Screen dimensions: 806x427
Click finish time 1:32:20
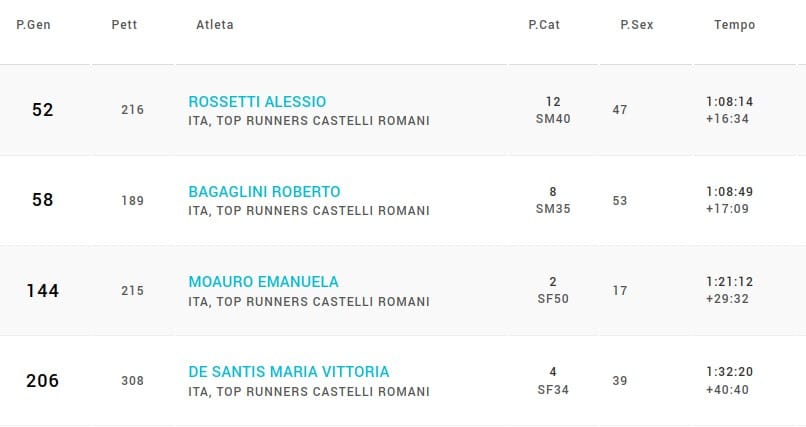(x=729, y=372)
